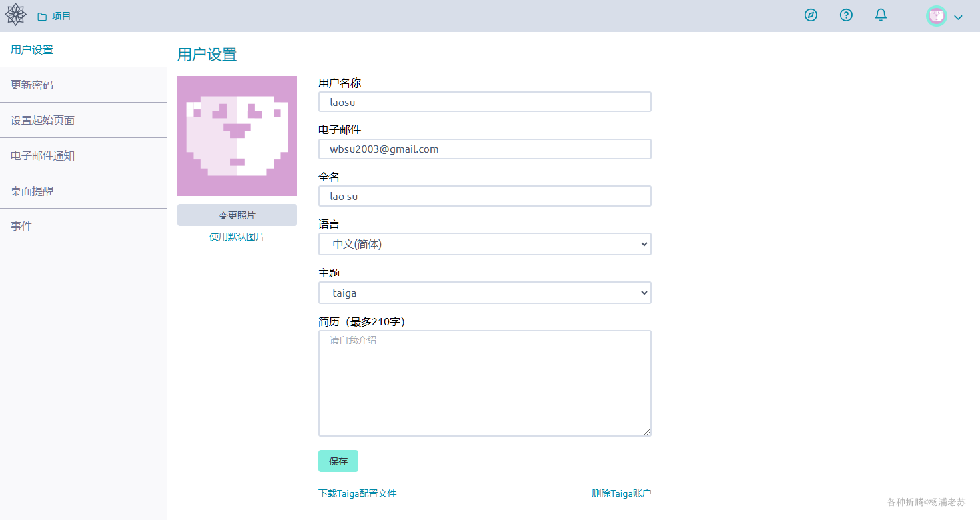Click the 项目 text in top bar
Screen dimensions: 980x520
coord(61,16)
